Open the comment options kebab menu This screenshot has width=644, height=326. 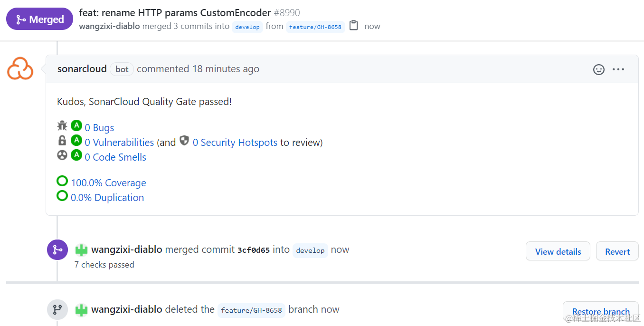click(x=618, y=69)
